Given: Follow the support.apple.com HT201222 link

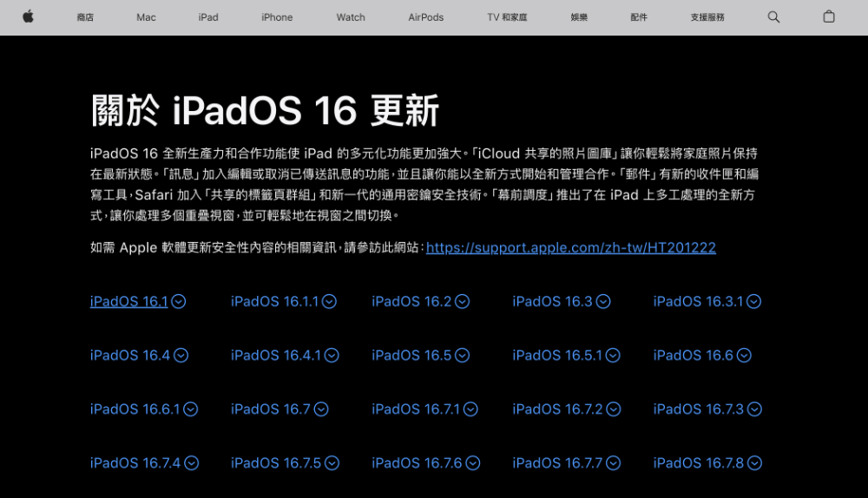Looking at the screenshot, I should click(571, 247).
